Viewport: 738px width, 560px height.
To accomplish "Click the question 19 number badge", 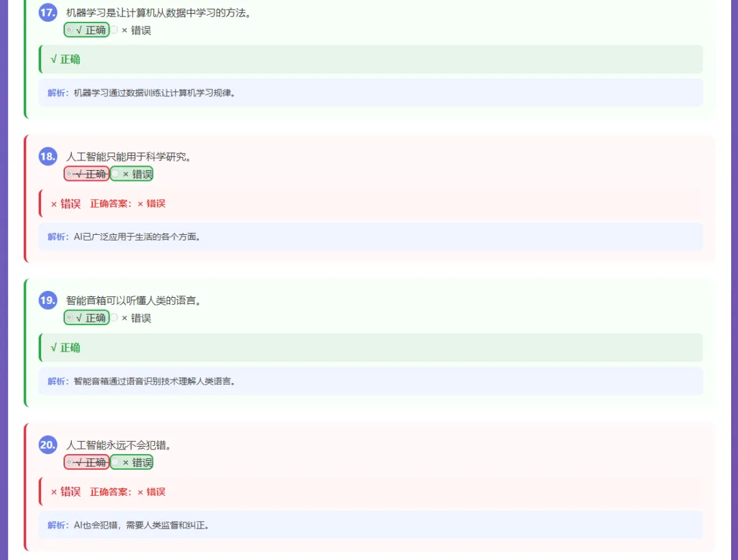I will tap(48, 300).
